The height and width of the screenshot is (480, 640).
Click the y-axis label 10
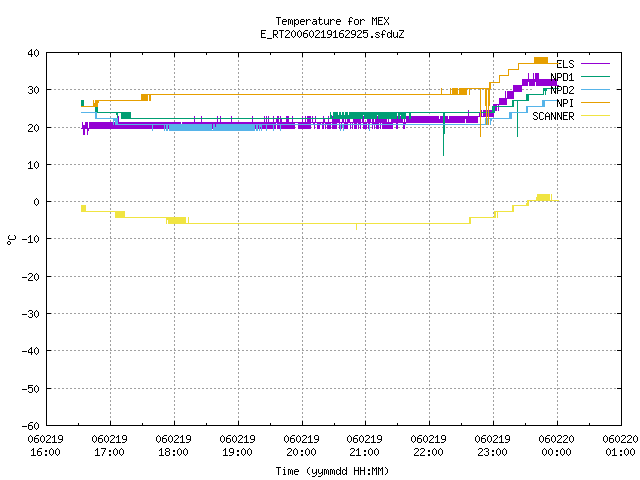(33, 165)
